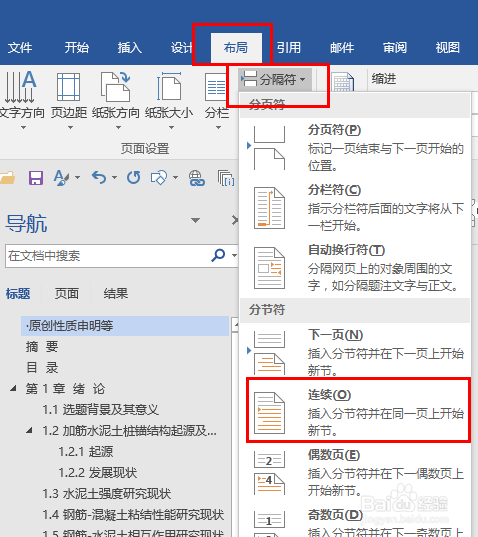The image size is (478, 537).
Task: Select heading 原创性质申明等 in navigation
Action: point(125,326)
